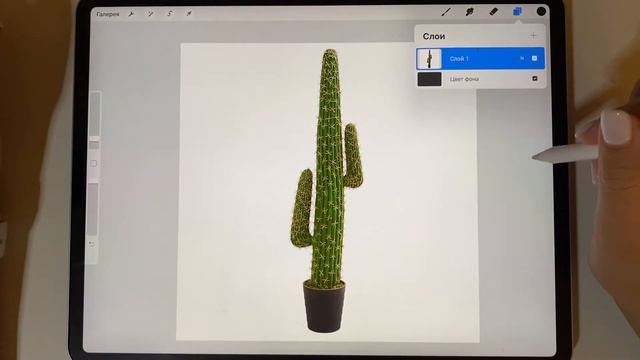640x360 pixels.
Task: Open the active color picker circle
Action: coord(541,11)
